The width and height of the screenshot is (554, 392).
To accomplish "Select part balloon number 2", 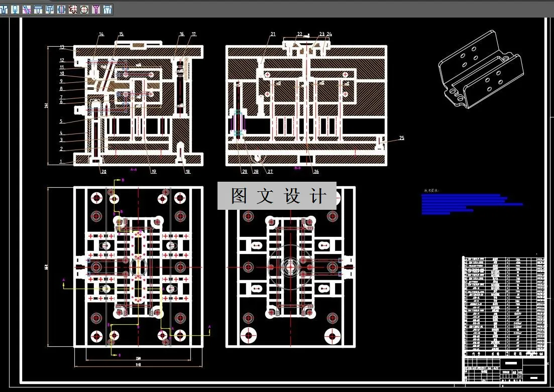I will tap(61, 149).
